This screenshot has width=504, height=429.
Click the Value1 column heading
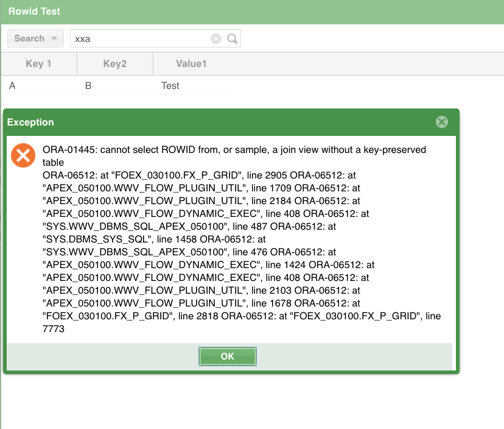(191, 63)
